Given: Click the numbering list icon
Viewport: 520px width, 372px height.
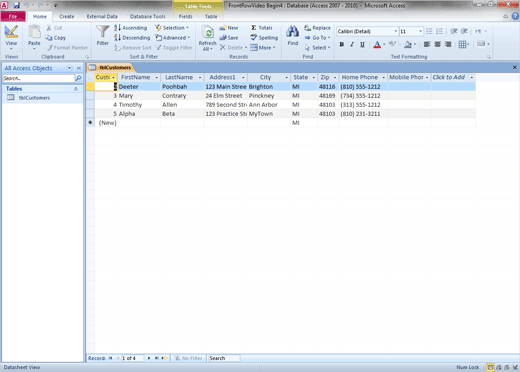Looking at the screenshot, I should 439,31.
